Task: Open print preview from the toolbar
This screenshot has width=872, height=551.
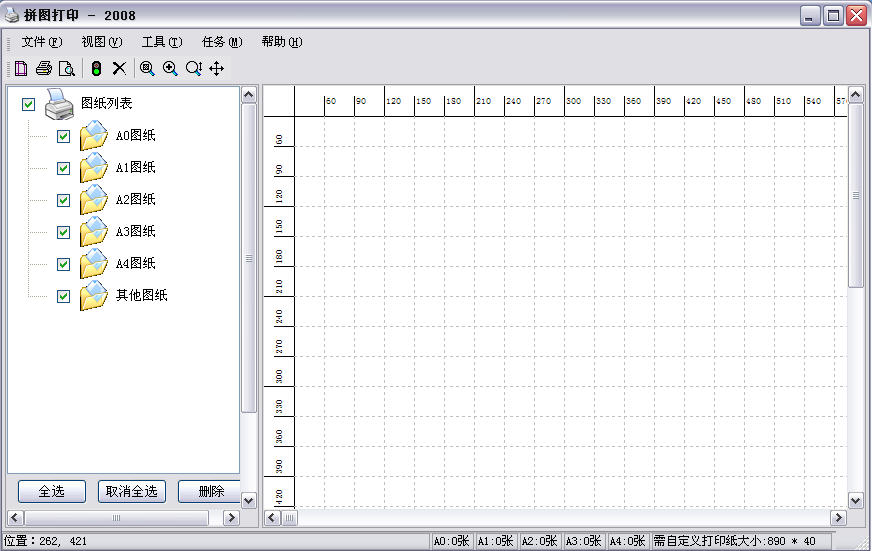Action: (x=67, y=68)
